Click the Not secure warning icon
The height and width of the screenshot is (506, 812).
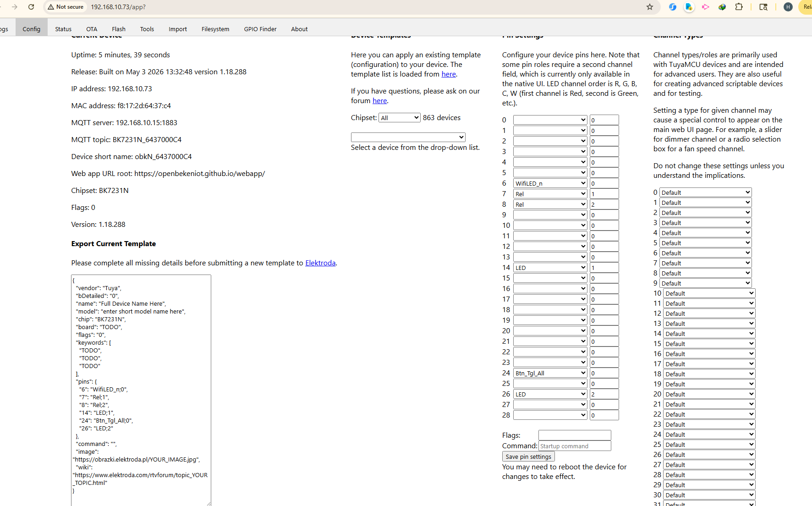[x=51, y=7]
